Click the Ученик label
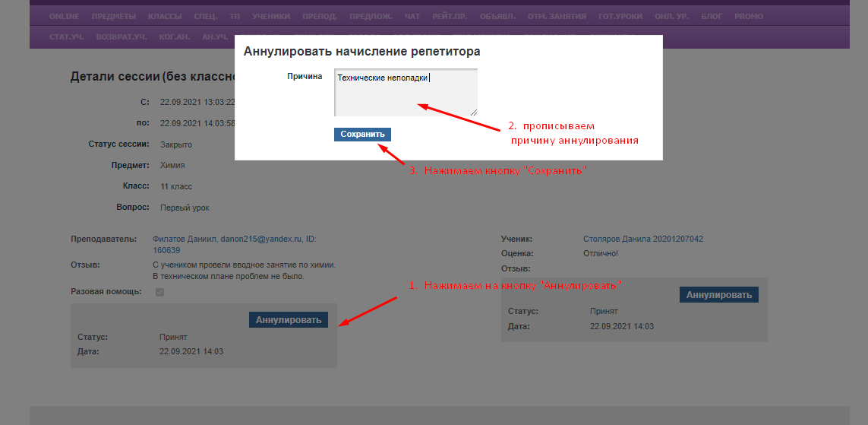This screenshot has width=868, height=425. pos(516,239)
